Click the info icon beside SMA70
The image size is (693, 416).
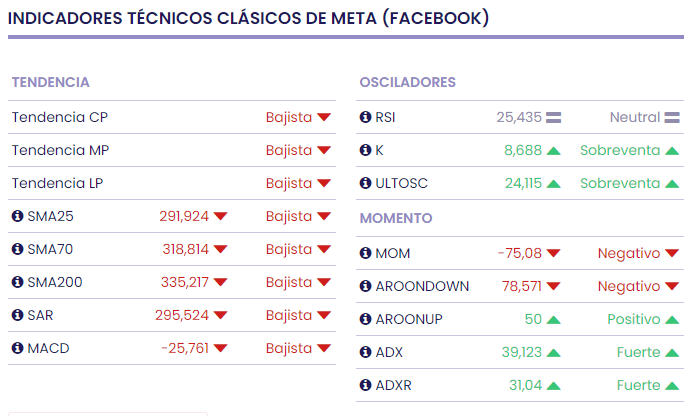click(x=17, y=249)
